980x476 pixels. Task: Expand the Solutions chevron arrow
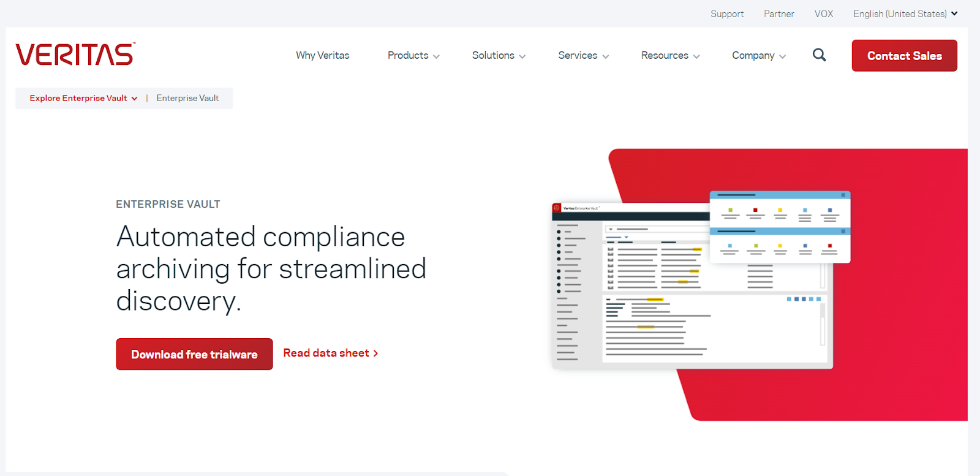[522, 56]
